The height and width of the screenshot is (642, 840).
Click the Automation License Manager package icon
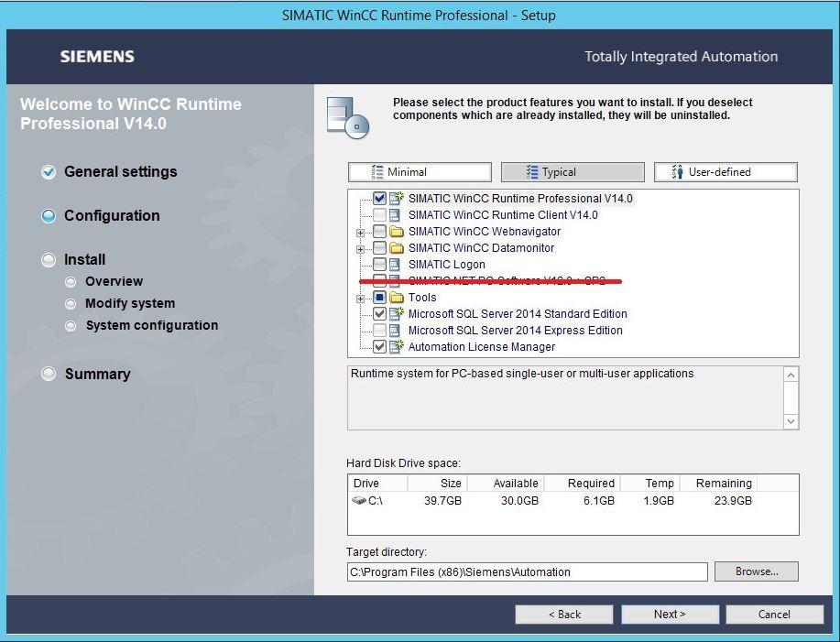[x=397, y=346]
